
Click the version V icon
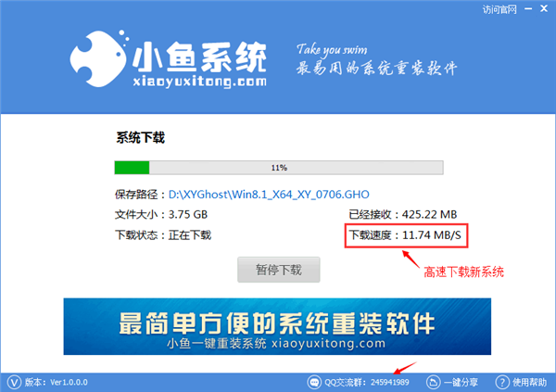pyautogui.click(x=14, y=383)
